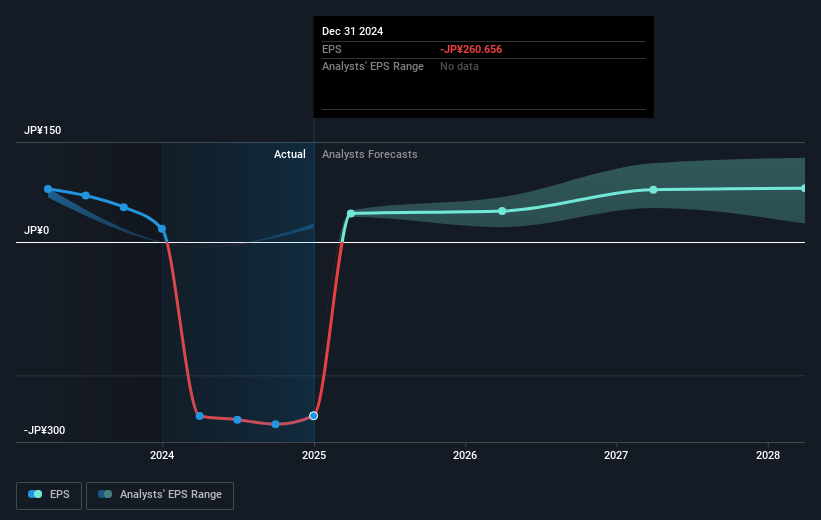Select the mid-2024 negative EPS point
This screenshot has width=821, height=520.
(x=237, y=419)
